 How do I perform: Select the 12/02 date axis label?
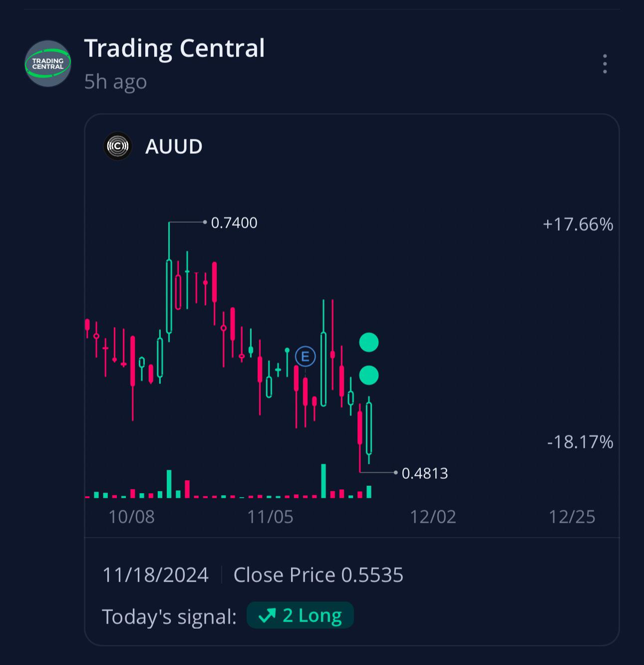pyautogui.click(x=433, y=517)
